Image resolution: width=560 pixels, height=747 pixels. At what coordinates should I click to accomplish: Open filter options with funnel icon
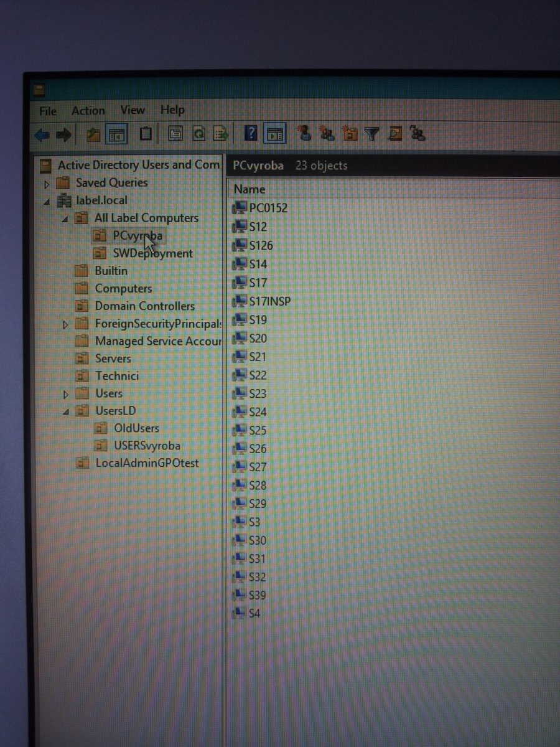(371, 133)
